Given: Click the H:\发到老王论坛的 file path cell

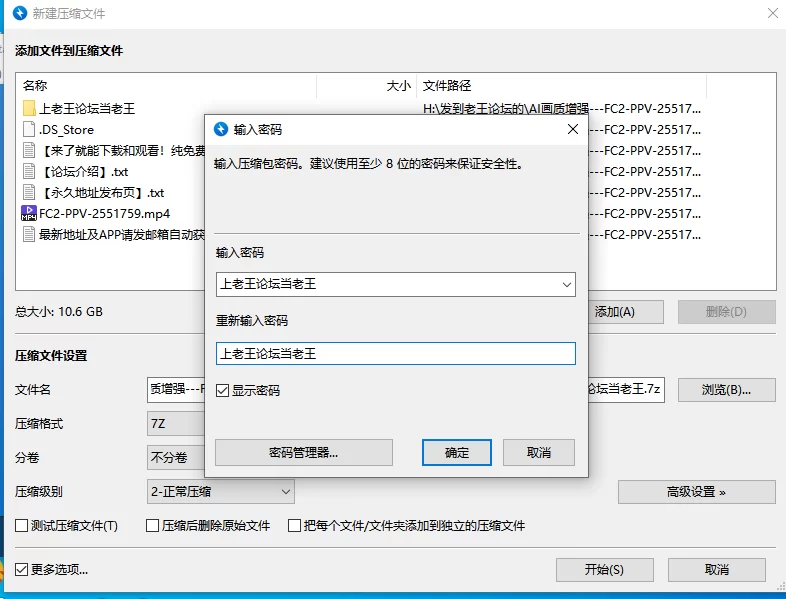Looking at the screenshot, I should 561,109.
